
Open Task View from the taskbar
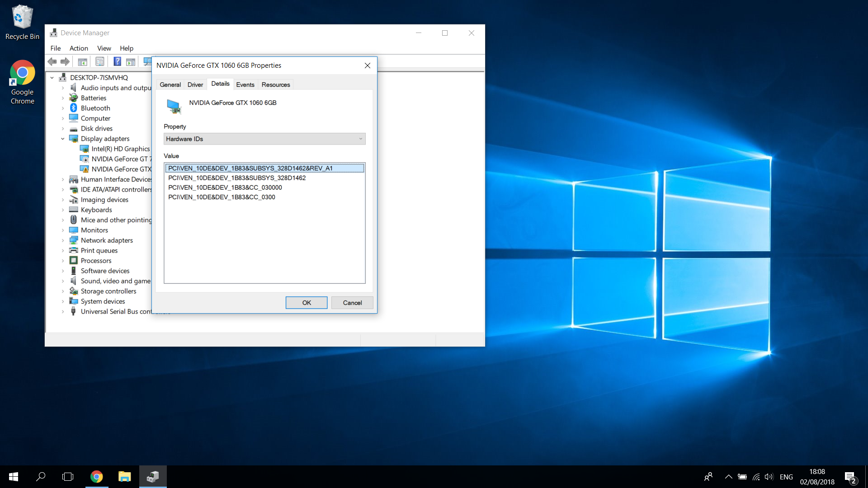pyautogui.click(x=68, y=477)
